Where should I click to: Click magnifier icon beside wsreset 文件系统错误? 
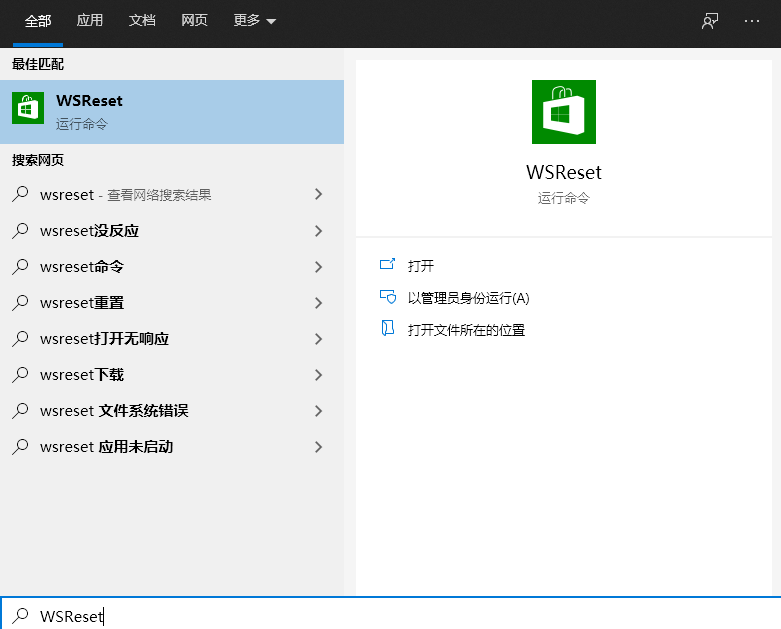click(20, 410)
